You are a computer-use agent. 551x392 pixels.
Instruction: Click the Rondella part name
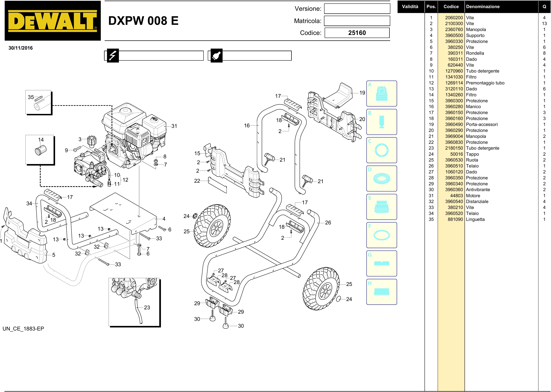point(475,53)
